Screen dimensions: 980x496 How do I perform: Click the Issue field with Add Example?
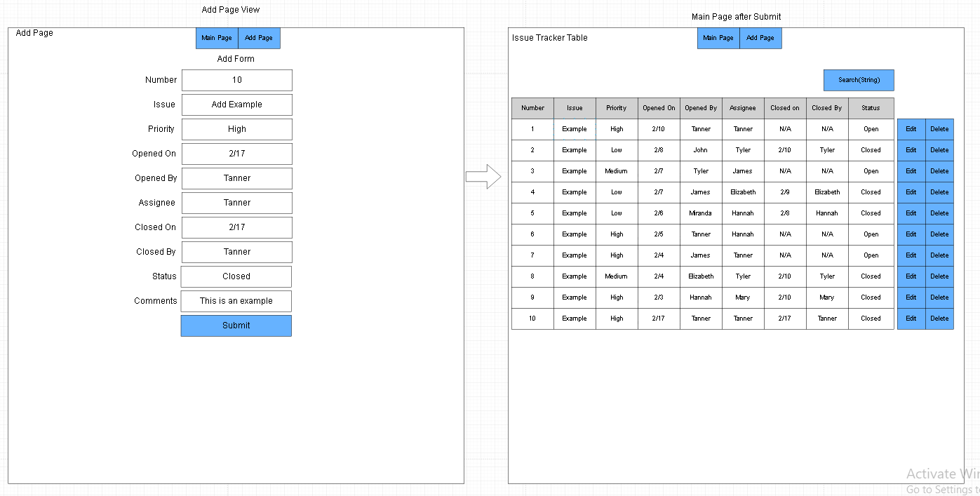pos(237,105)
